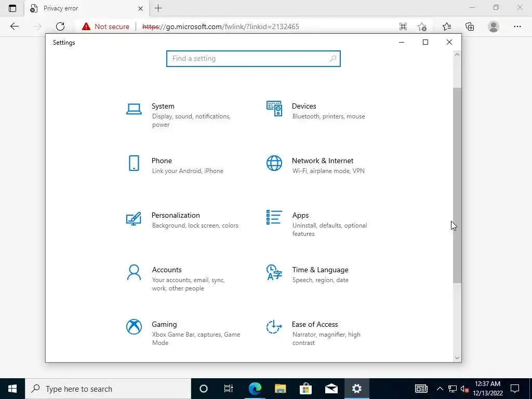This screenshot has width=532, height=399.
Task: Open the Edge Favorites list icon
Action: tap(447, 26)
